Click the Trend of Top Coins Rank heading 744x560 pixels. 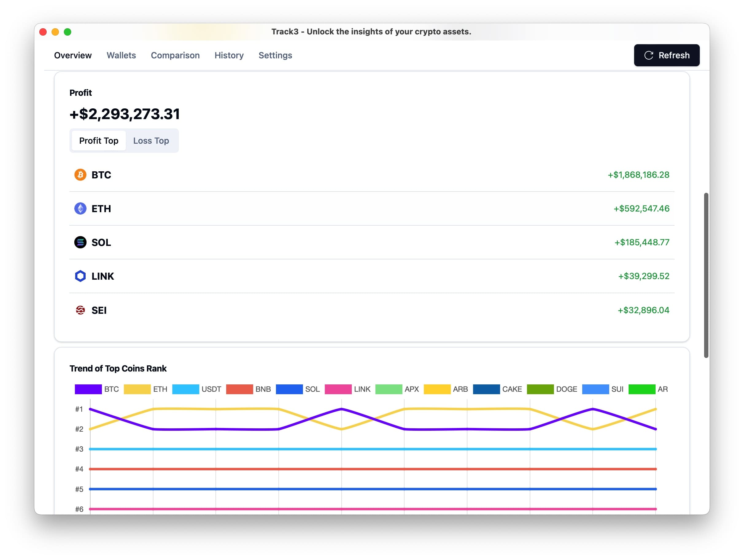pos(118,368)
